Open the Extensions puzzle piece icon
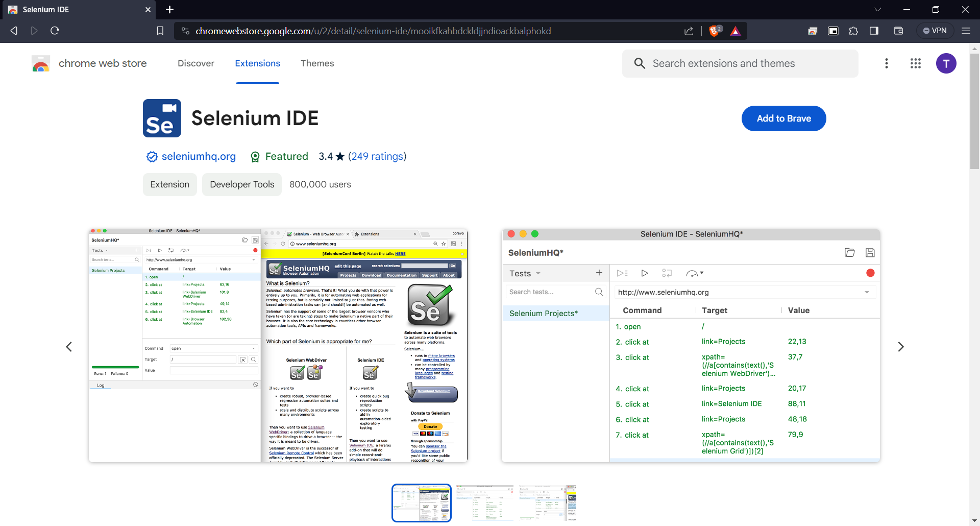The width and height of the screenshot is (980, 526). [853, 31]
